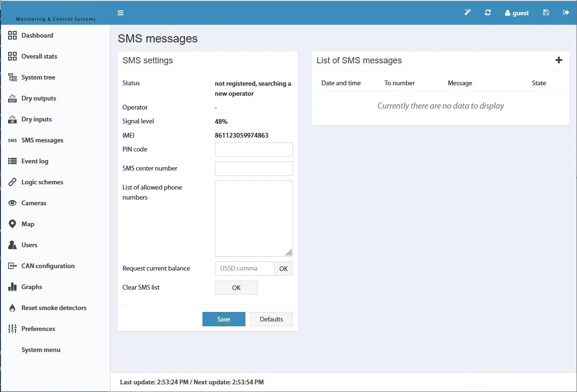Click OK next to Clear SMS list
Screen dimensions: 577x392
click(x=236, y=288)
